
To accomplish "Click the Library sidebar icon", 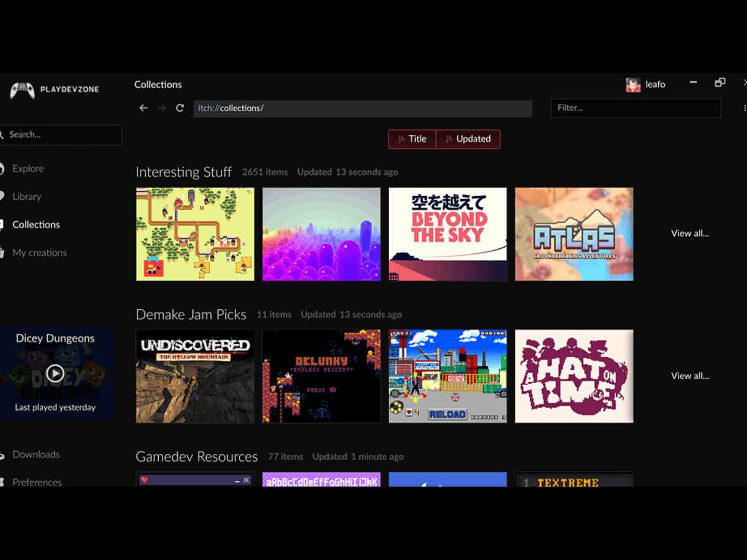I will [x=2, y=197].
